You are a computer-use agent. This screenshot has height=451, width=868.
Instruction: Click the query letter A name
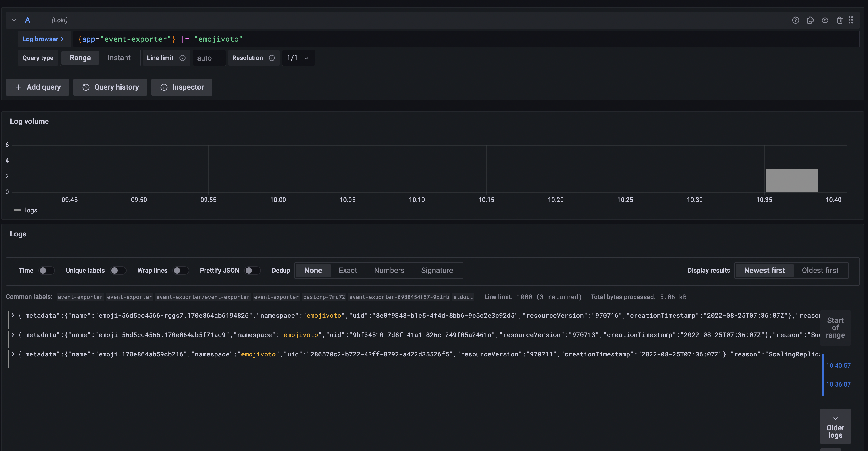28,20
